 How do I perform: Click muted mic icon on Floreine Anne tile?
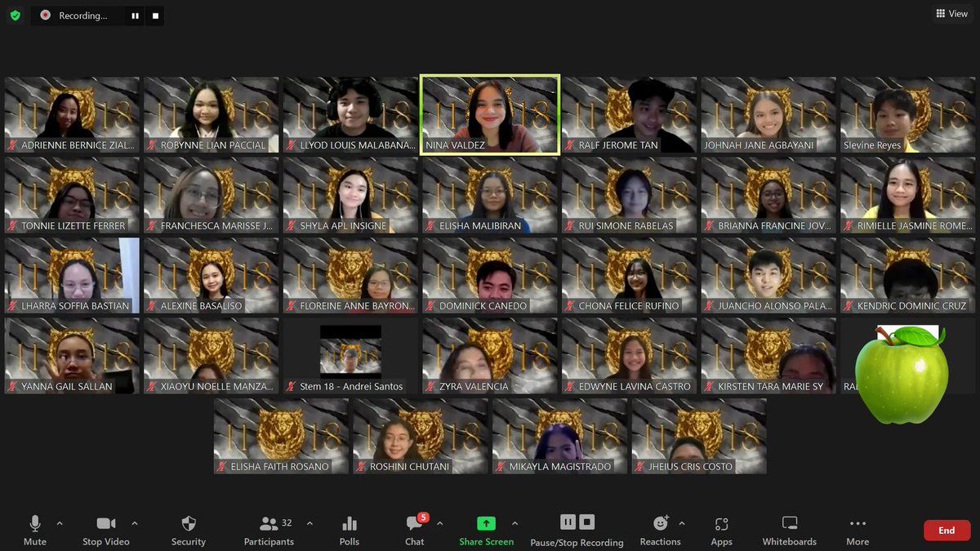click(x=292, y=306)
